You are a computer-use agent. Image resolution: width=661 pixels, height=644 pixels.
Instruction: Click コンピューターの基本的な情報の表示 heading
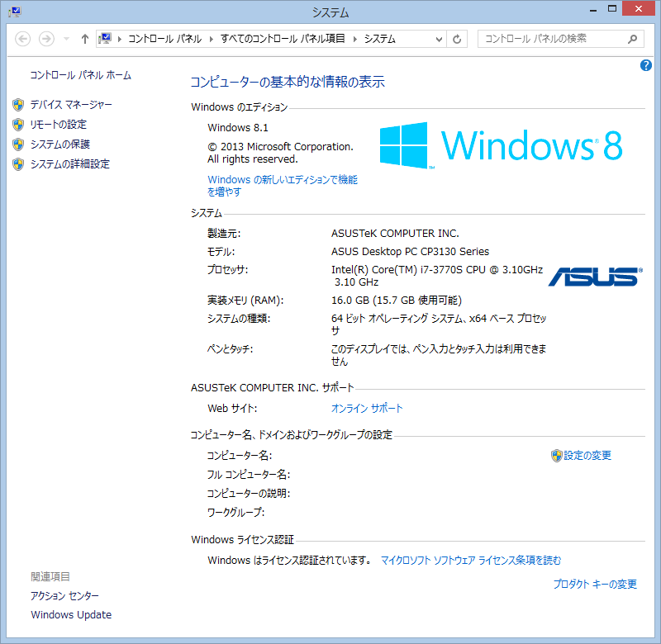(x=288, y=82)
